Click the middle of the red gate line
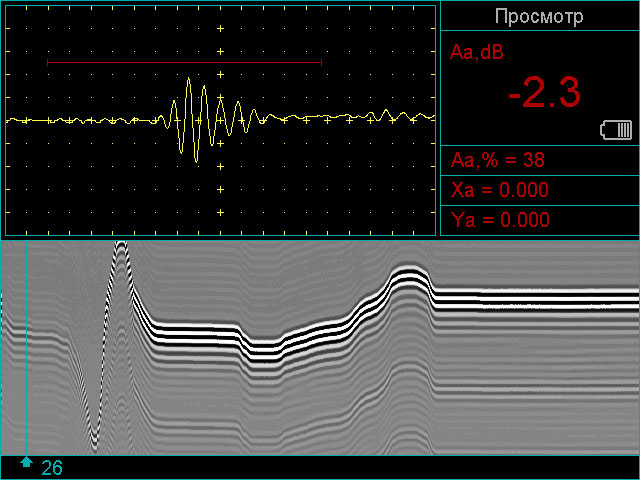Image resolution: width=640 pixels, height=480 pixels. coord(184,62)
